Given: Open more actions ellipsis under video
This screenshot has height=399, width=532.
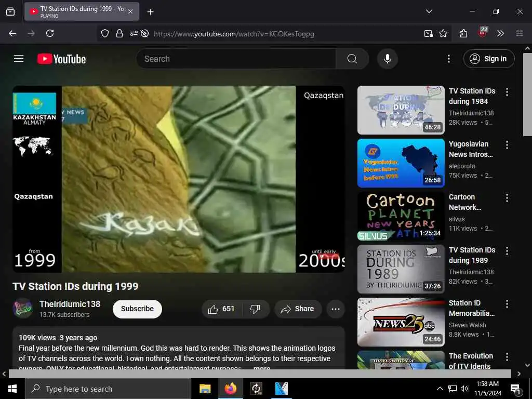Looking at the screenshot, I should point(336,309).
